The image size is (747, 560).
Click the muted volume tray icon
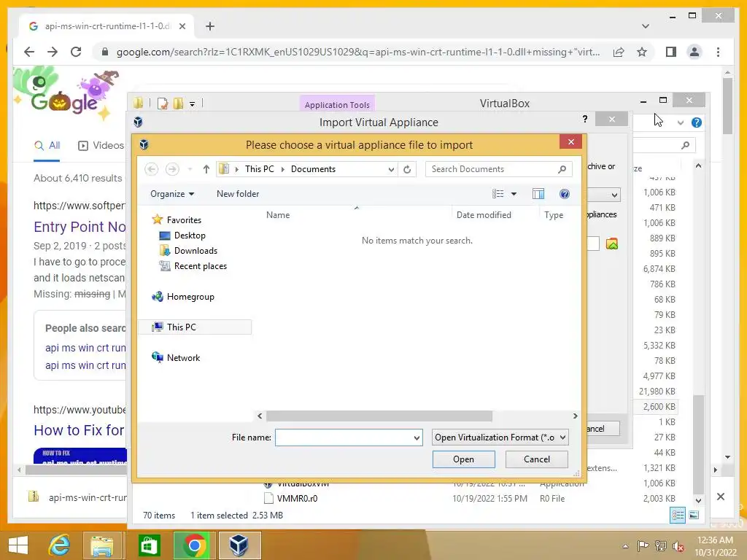678,546
